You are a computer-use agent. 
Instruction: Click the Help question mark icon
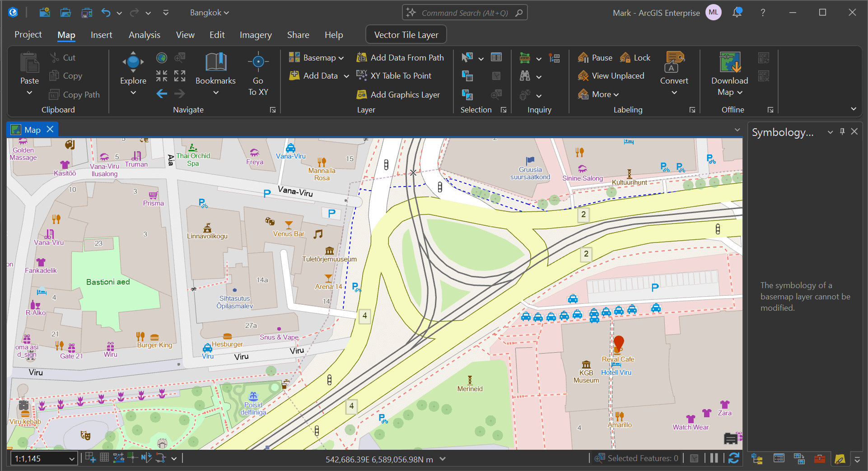point(763,13)
